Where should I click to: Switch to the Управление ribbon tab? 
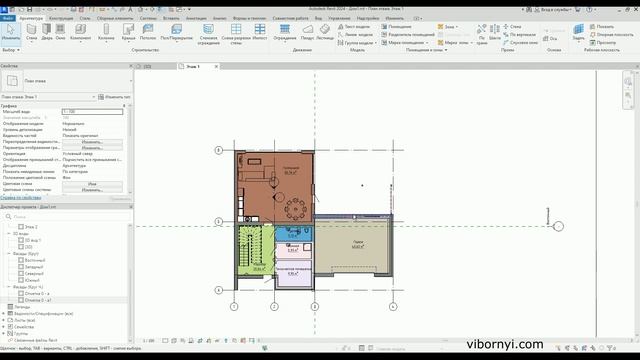click(x=339, y=18)
